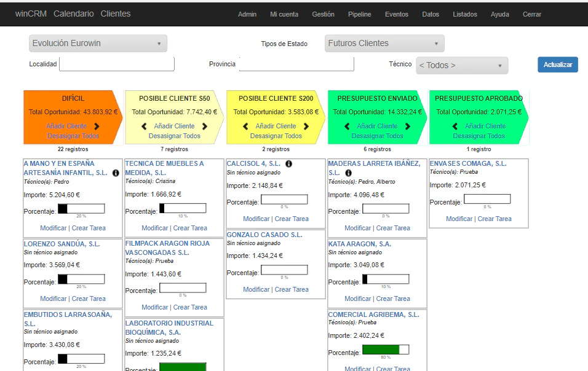Click Desasignar Todos in PRESUPUESTO APROBADO

click(479, 136)
